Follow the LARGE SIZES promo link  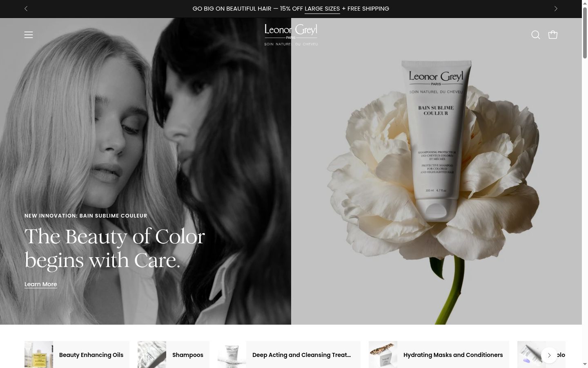(322, 9)
